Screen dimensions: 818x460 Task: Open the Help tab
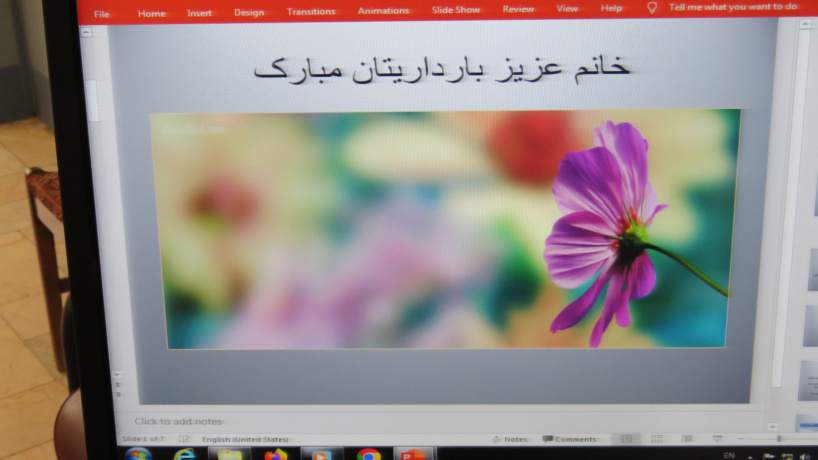tap(611, 8)
